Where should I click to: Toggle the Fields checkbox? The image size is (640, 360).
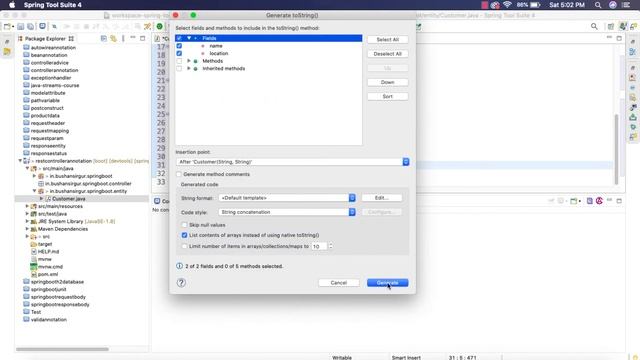click(x=179, y=38)
